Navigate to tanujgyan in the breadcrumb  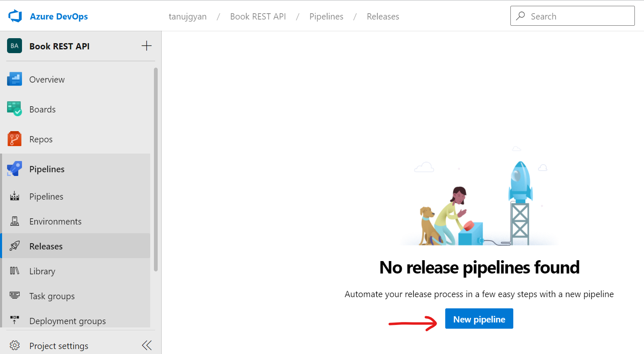187,16
